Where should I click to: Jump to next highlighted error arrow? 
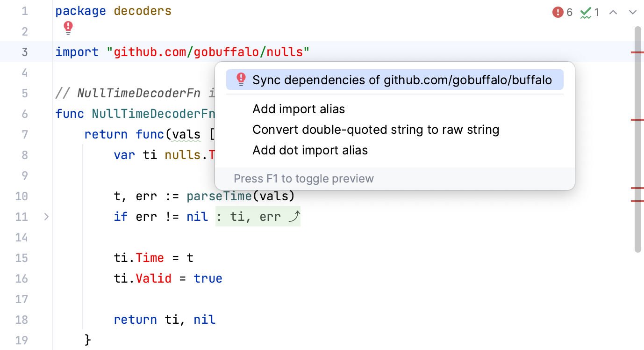click(x=632, y=13)
